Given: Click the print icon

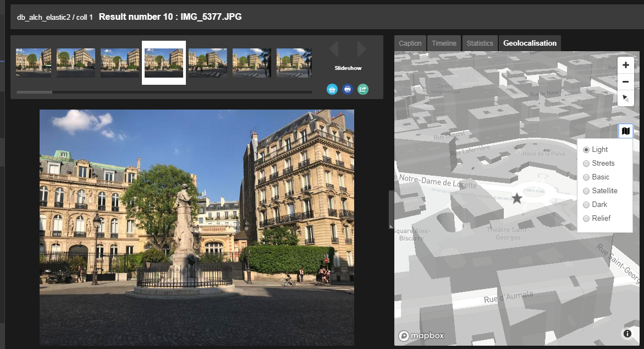Looking at the screenshot, I should [x=348, y=89].
